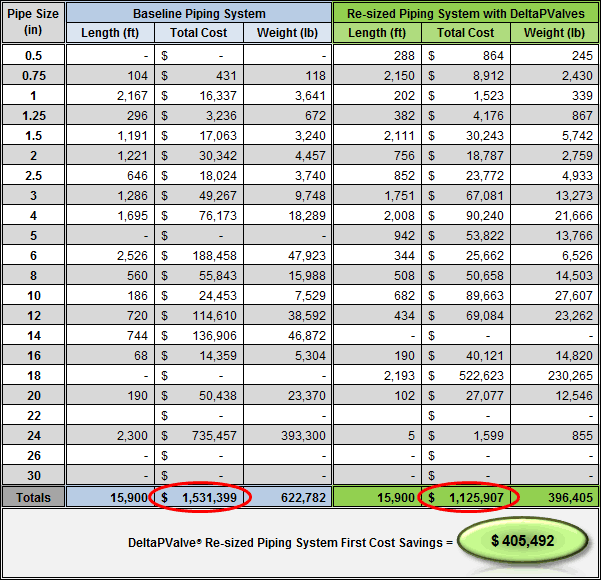Click baseline total cost 1,531,399

(209, 498)
